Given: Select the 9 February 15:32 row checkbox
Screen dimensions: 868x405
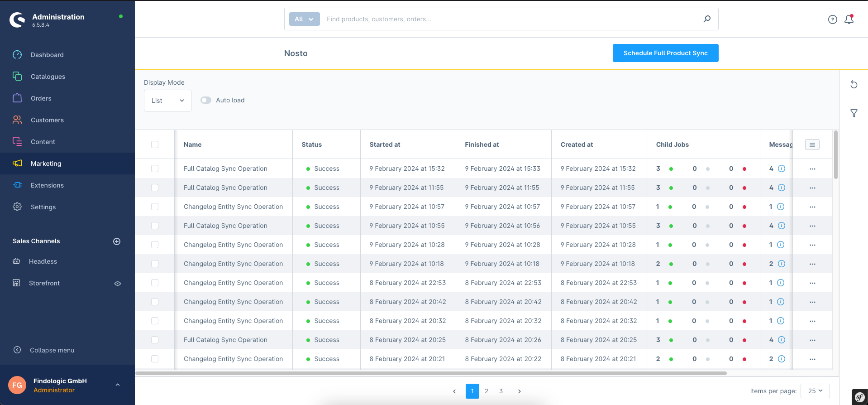Looking at the screenshot, I should [x=155, y=169].
